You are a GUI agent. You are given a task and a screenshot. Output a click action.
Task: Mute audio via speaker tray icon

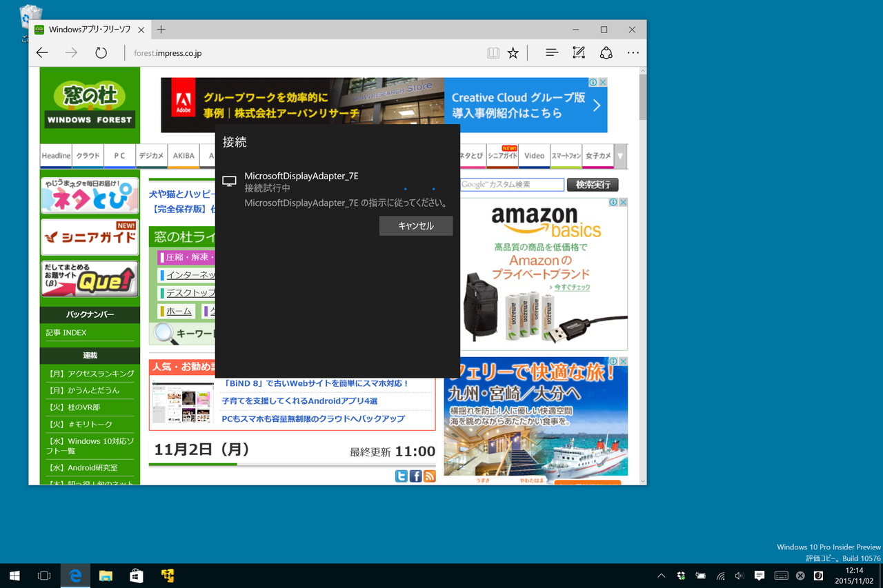(x=739, y=576)
